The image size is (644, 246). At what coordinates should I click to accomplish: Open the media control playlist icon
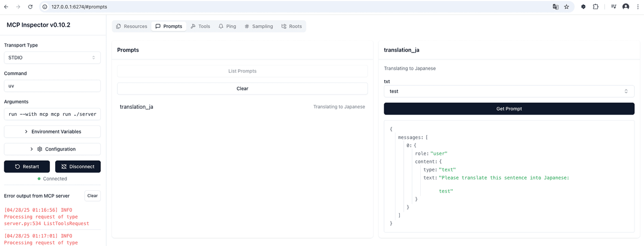pos(613,7)
